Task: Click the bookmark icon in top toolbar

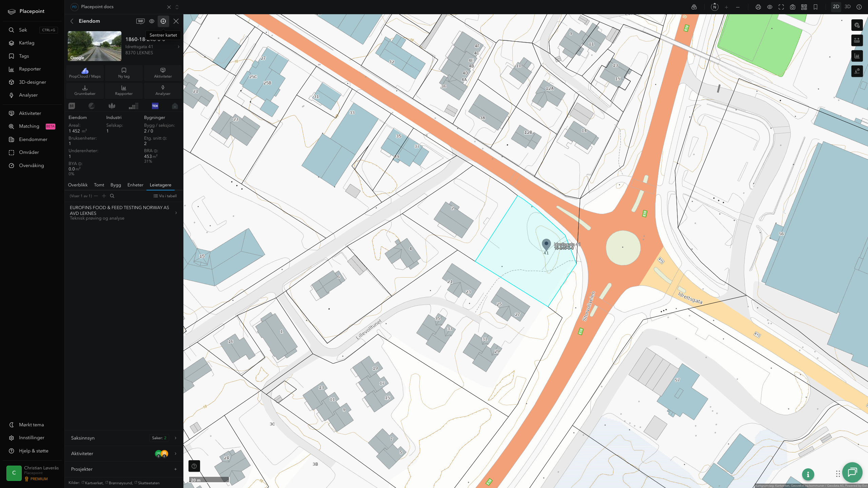Action: pos(815,7)
